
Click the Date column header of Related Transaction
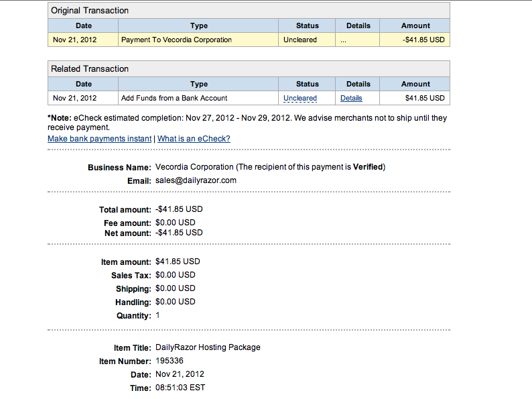tap(84, 84)
